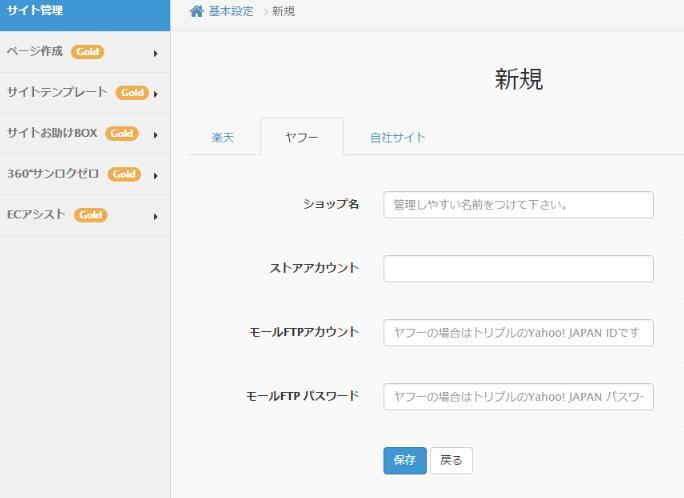Expand the サイトテンプレート arrow
The height and width of the screenshot is (498, 684).
coord(156,94)
